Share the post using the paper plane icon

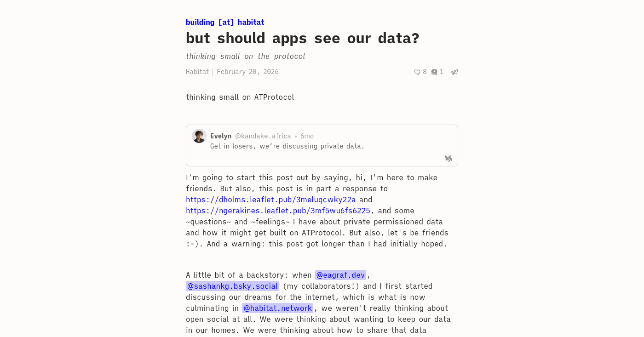(x=454, y=72)
